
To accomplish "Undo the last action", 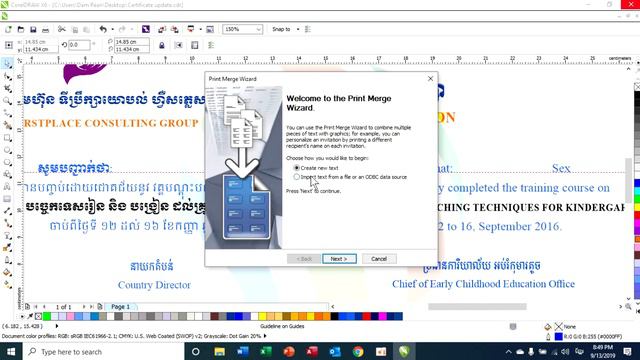I will [103, 29].
